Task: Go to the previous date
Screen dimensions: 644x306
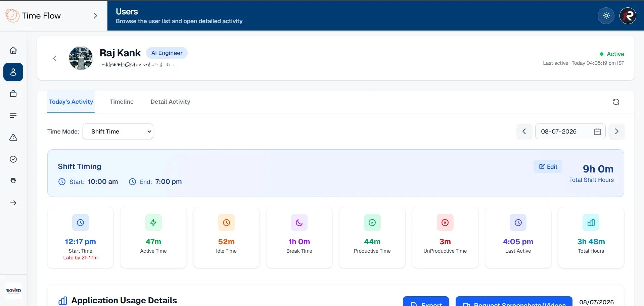Action: (524, 132)
